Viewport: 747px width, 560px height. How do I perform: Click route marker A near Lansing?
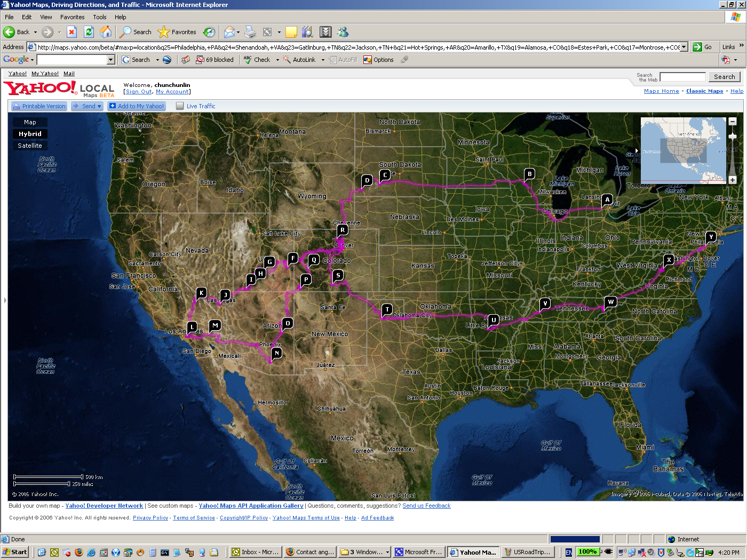tap(607, 199)
